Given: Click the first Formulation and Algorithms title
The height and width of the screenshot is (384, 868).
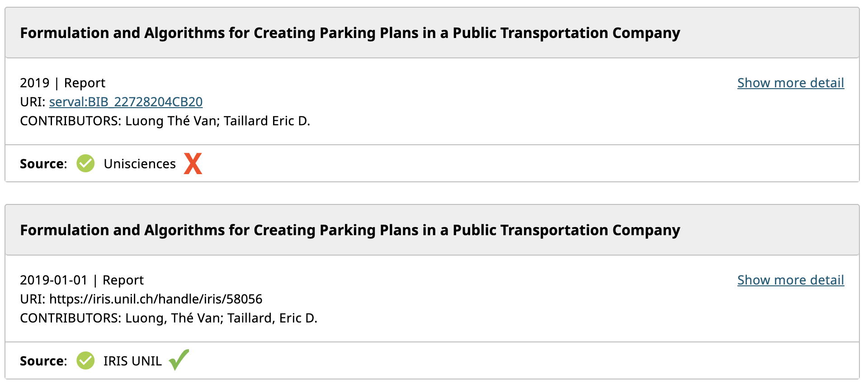Looking at the screenshot, I should (350, 33).
